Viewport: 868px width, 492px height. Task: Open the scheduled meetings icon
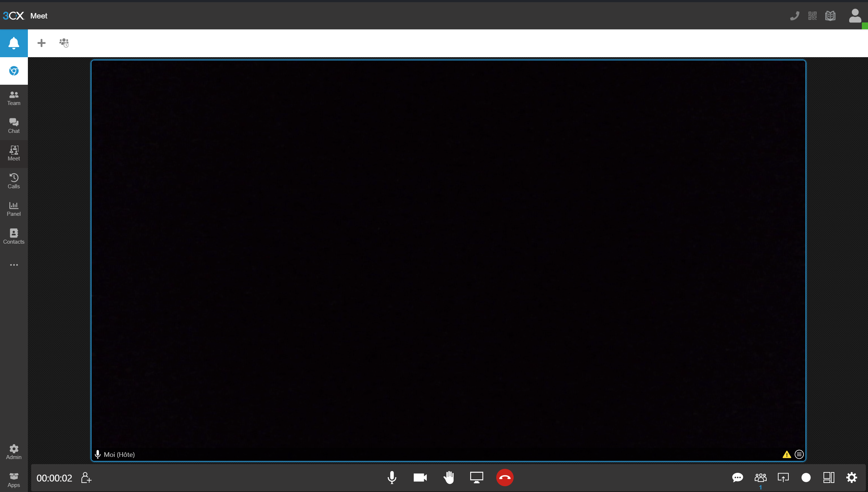(64, 43)
